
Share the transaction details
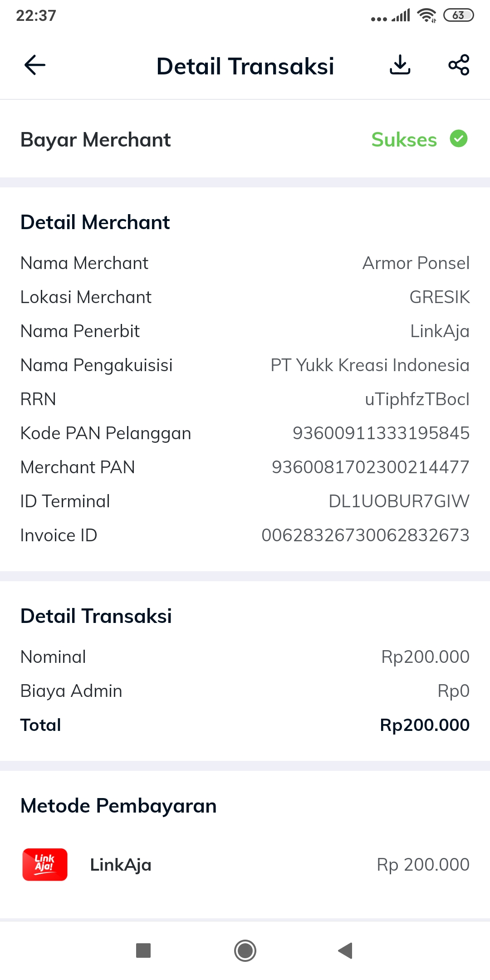459,65
